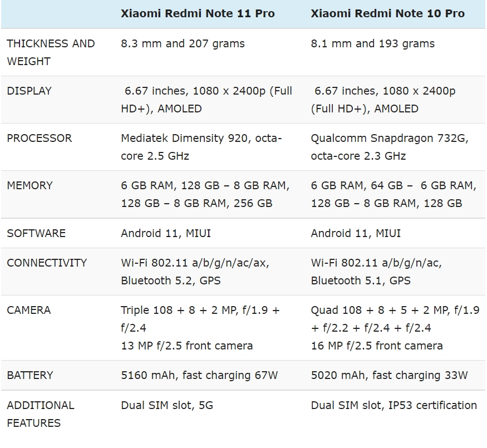
Task: Click the Mediatek Dimensity 920 processor cell
Action: pyautogui.click(x=201, y=147)
